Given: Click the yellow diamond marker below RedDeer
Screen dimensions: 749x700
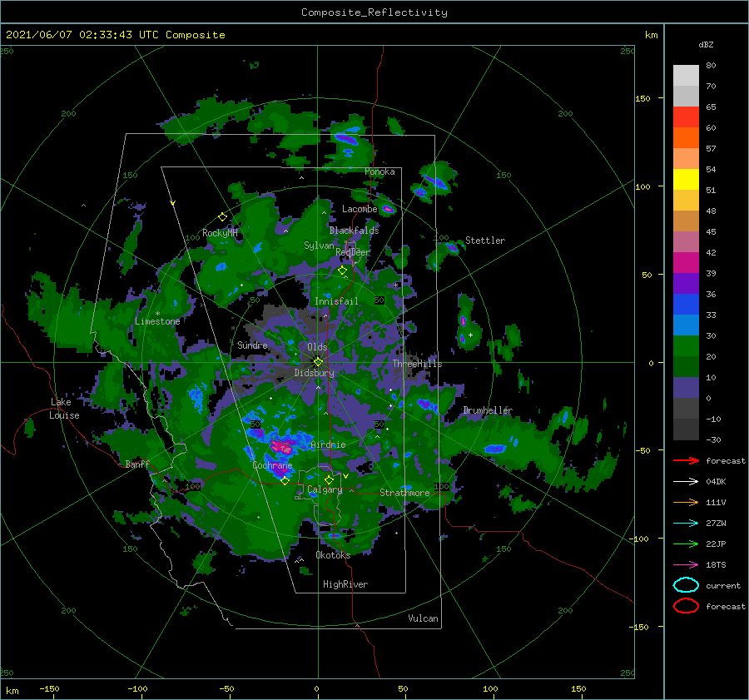Looking at the screenshot, I should coord(342,271).
